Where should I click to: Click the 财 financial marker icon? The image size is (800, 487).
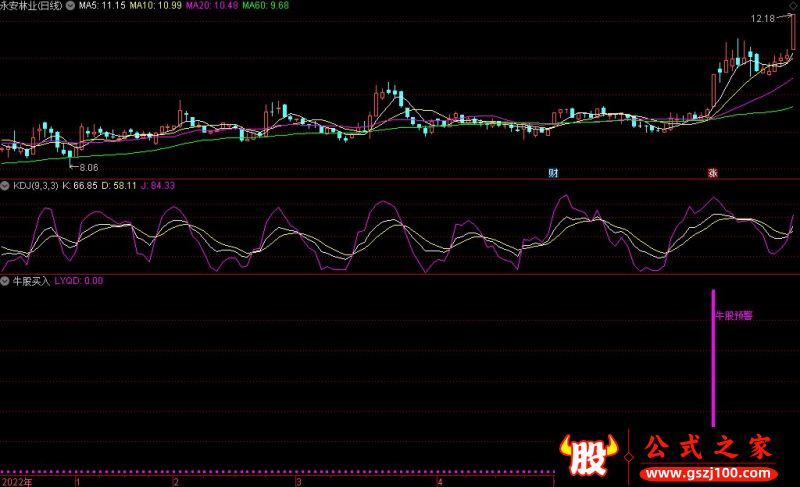pos(553,173)
